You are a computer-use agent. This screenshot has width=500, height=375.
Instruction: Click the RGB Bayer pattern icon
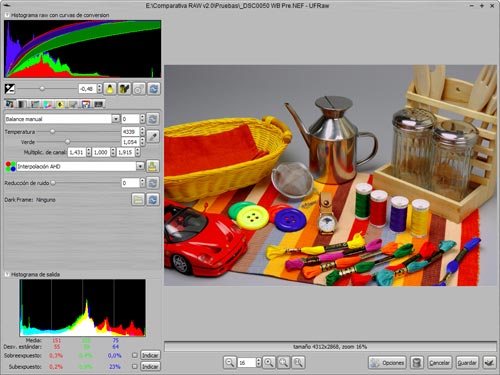pos(11,166)
